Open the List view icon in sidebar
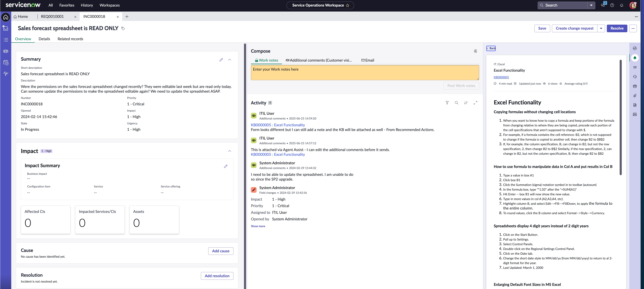Image resolution: width=644 pixels, height=289 pixels. [6, 40]
